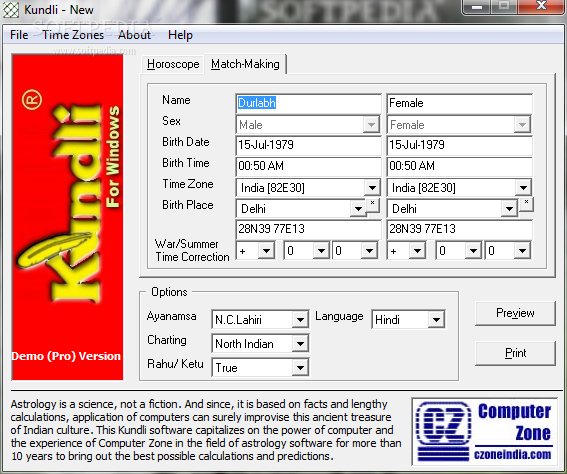Close the Kundli window
The image size is (567, 474).
541,6
